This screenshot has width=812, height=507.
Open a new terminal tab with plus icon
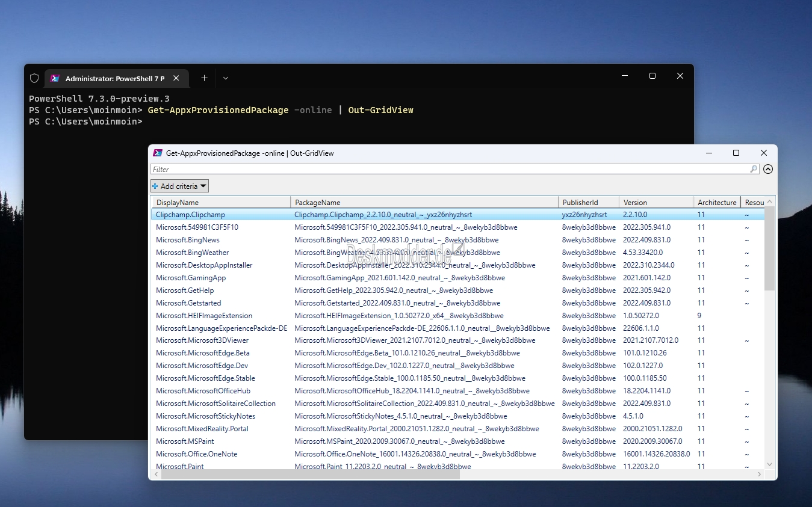(204, 78)
